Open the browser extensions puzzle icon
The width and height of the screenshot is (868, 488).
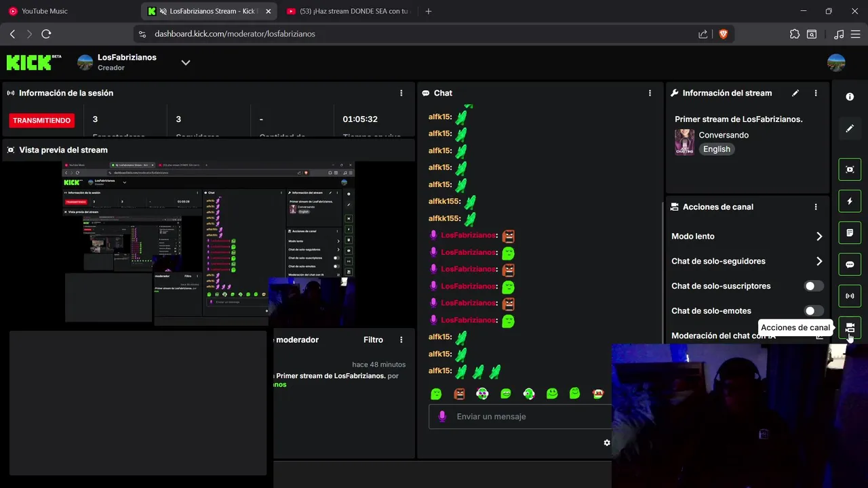795,34
